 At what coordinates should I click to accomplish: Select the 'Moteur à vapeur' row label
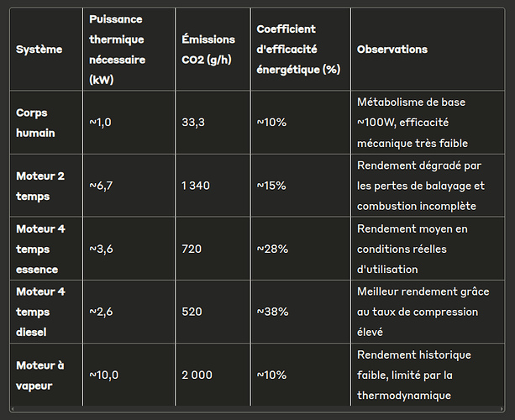[40, 375]
